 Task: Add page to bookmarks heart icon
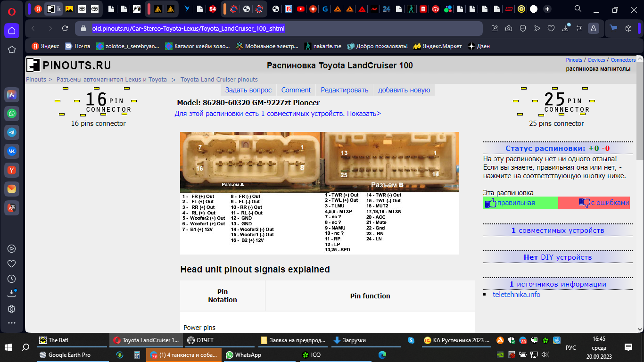pyautogui.click(x=551, y=28)
